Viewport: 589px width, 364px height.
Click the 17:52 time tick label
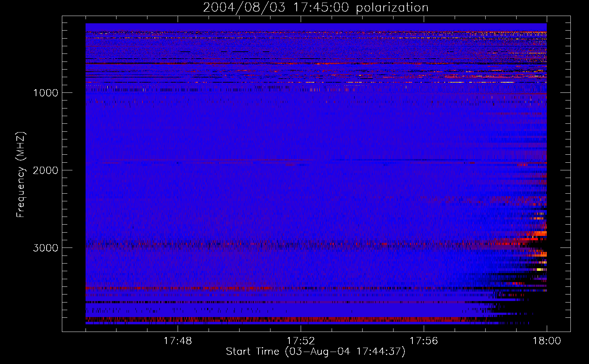click(x=301, y=341)
